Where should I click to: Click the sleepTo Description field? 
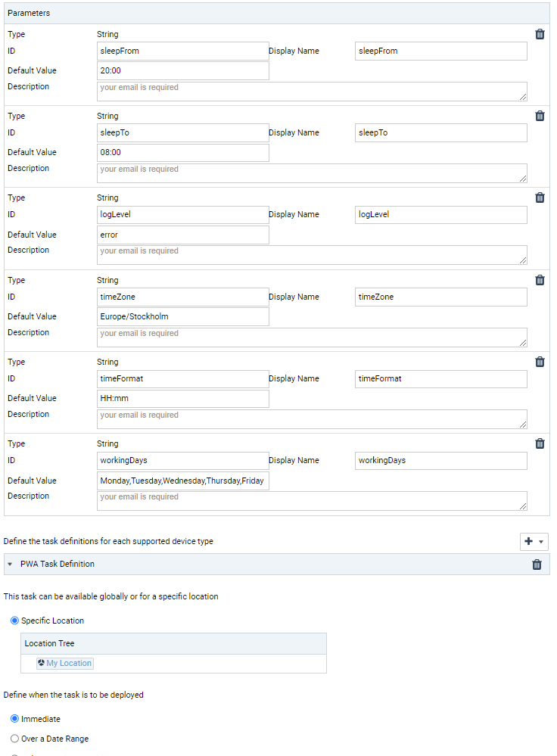pos(312,173)
